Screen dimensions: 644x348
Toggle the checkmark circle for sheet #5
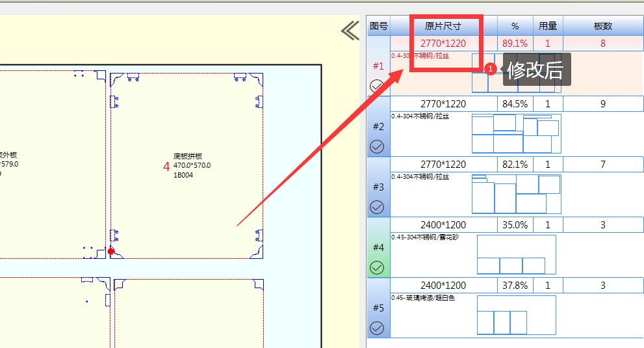[377, 328]
